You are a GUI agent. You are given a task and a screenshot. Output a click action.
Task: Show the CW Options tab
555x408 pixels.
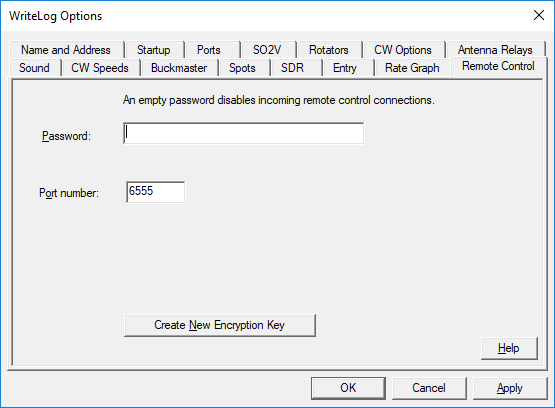(x=403, y=50)
